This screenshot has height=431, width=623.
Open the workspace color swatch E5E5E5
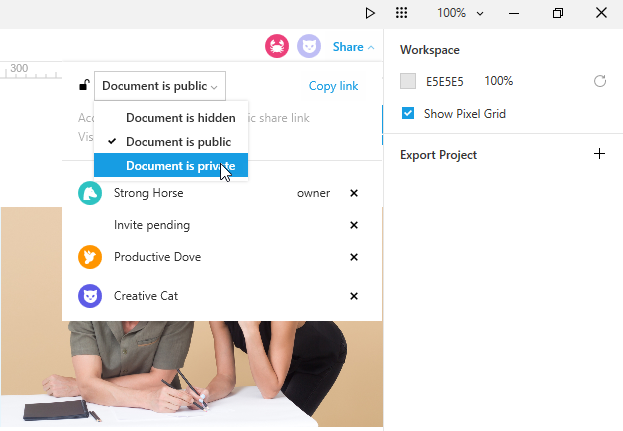tap(408, 81)
